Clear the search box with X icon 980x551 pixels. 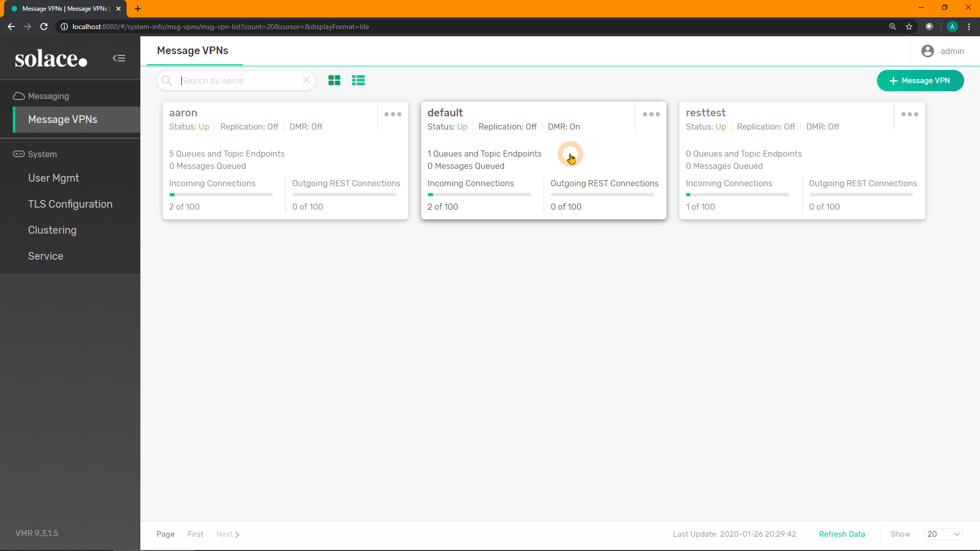(x=306, y=80)
